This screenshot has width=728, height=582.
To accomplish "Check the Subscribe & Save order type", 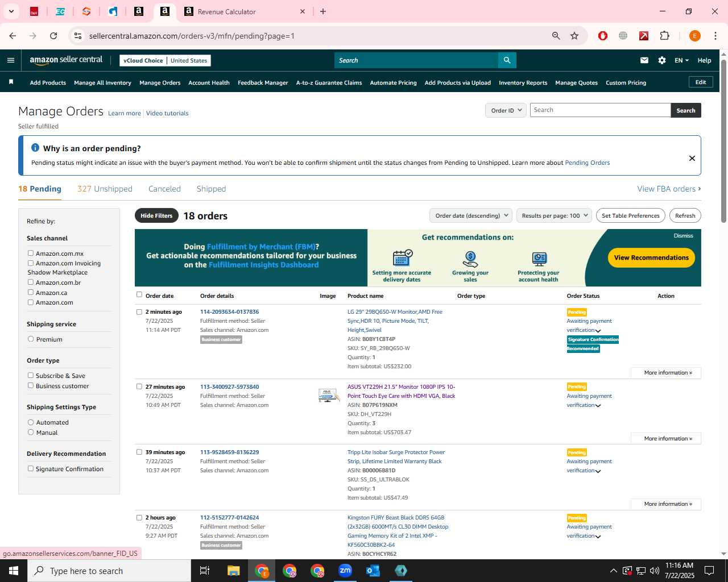I will tap(31, 375).
